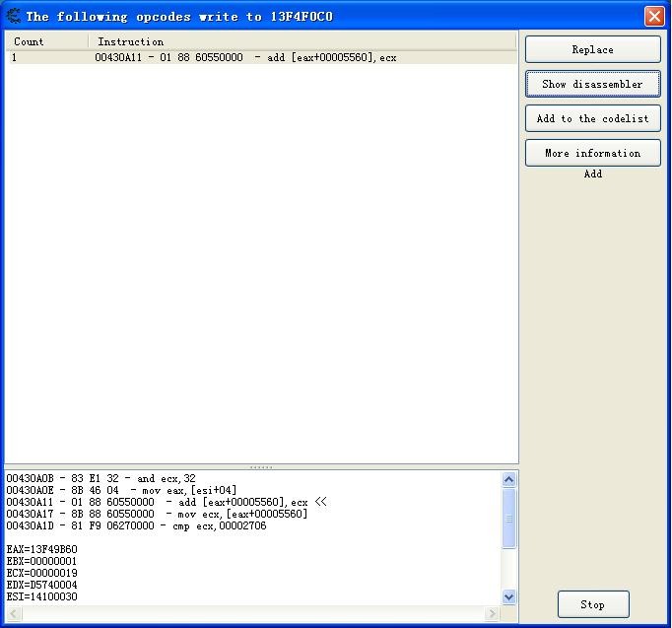Click the line 'mov ecx,[eax+00005560]'
The width and height of the screenshot is (672, 628).
[x=157, y=514]
